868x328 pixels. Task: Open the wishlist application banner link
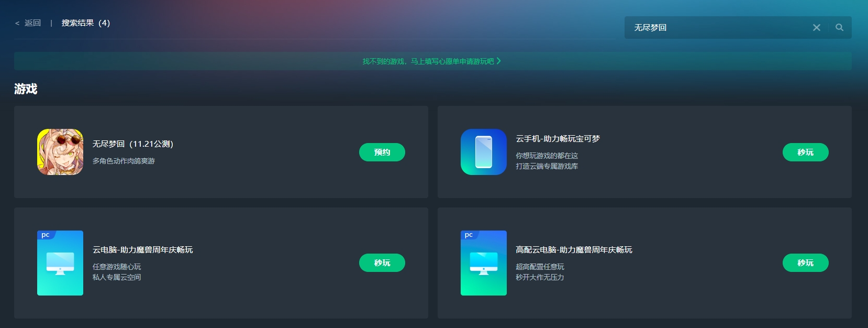click(x=428, y=61)
